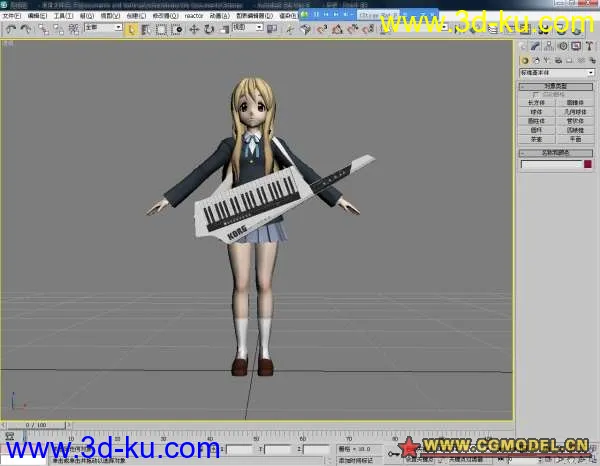The width and height of the screenshot is (600, 466).
Task: Toggle the Keyboard Shortcut Override button
Action: point(305,29)
